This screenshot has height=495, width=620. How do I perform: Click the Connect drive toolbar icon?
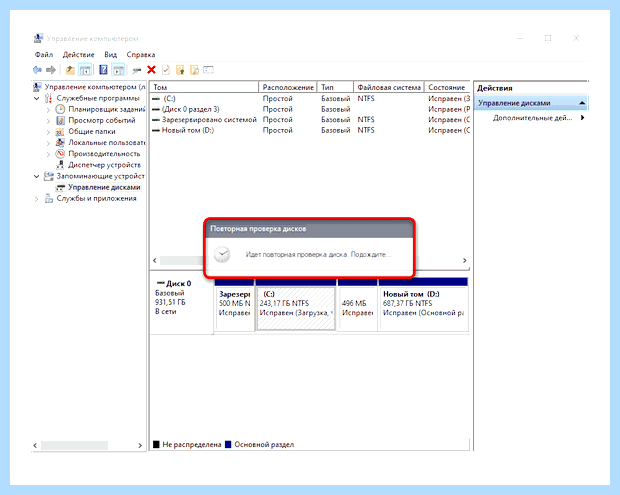[137, 70]
